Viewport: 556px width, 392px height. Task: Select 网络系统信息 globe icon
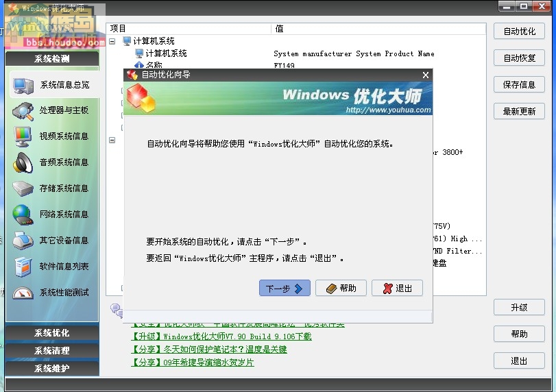coord(23,215)
